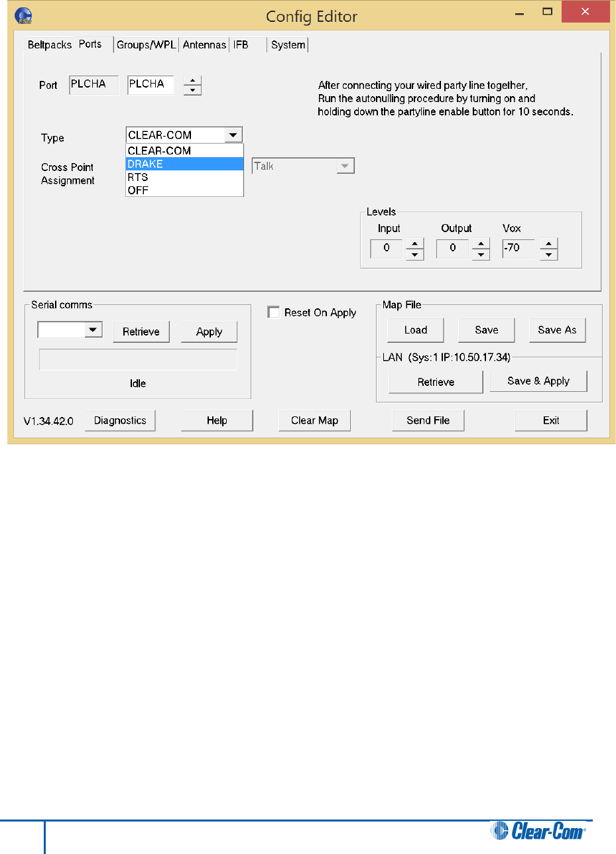616x854 pixels.
Task: Choose DRAKE in the Type list
Action: tap(184, 164)
